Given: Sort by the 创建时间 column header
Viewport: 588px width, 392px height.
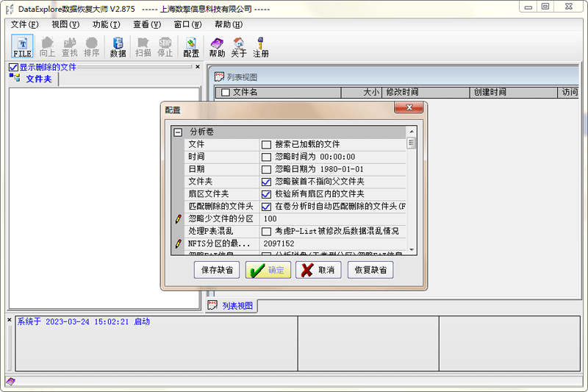Looking at the screenshot, I should (x=514, y=92).
